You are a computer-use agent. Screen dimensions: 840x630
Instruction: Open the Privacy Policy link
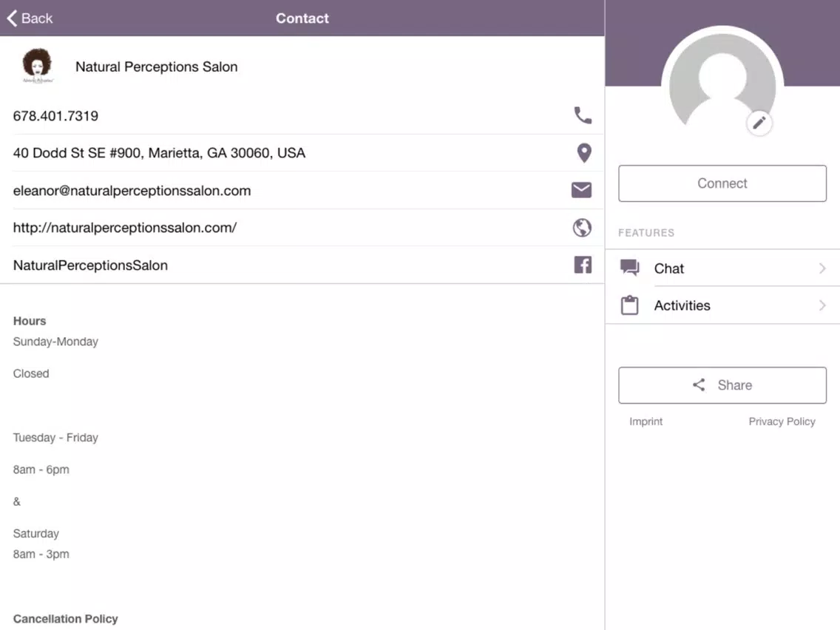(782, 421)
